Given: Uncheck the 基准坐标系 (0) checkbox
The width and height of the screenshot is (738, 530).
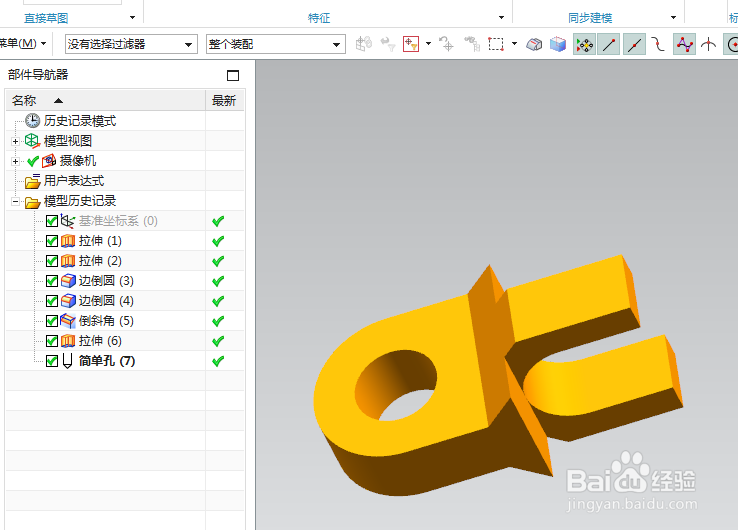Looking at the screenshot, I should pyautogui.click(x=52, y=221).
